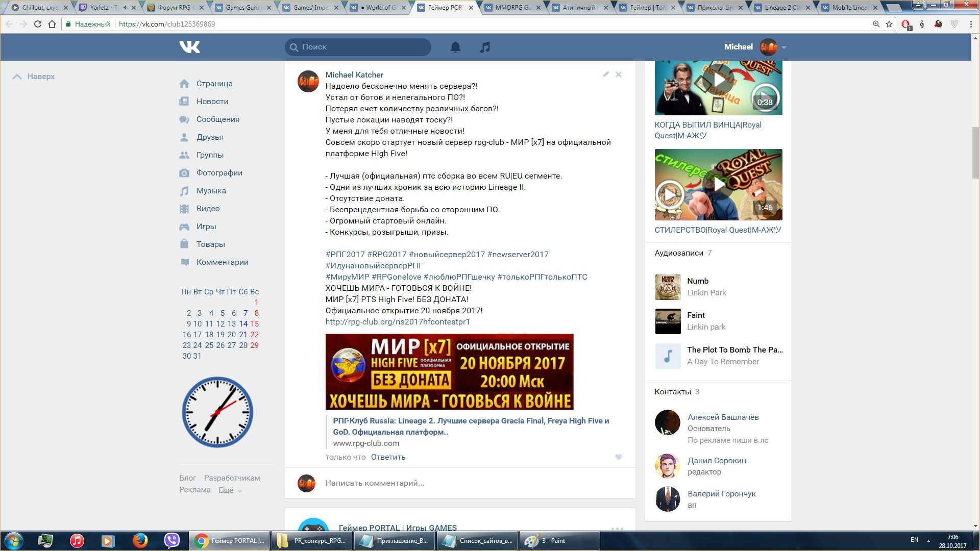
Task: Expand Michael profile dropdown arrow
Action: coord(784,47)
